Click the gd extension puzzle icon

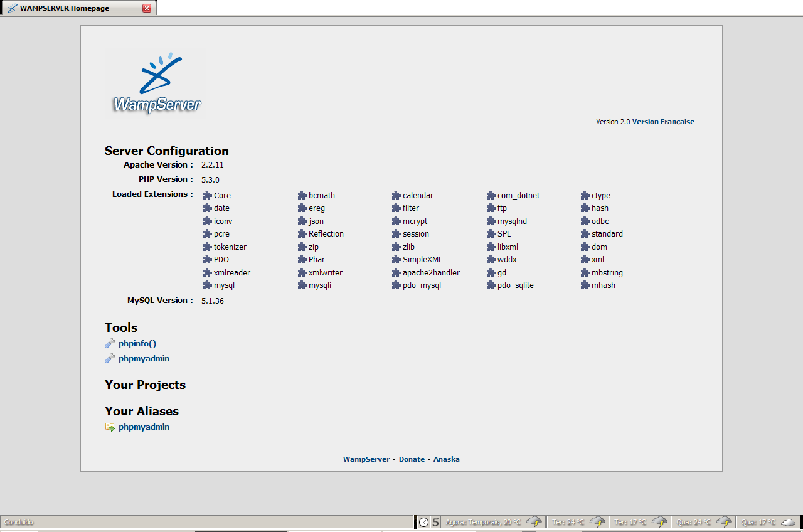pyautogui.click(x=491, y=272)
